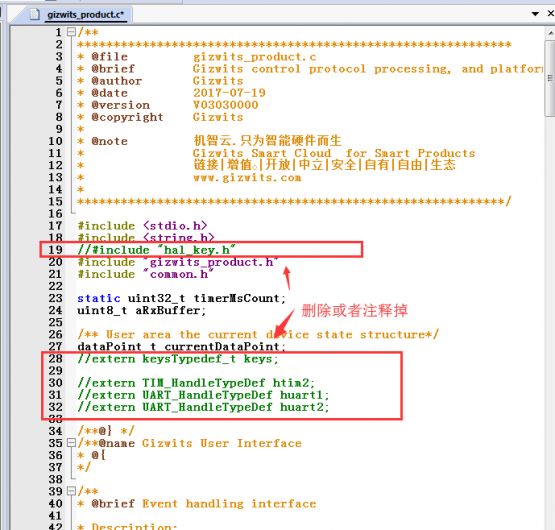Image resolution: width=555 pixels, height=530 pixels.
Task: Close the gizwits_product.c editor tab
Action: click(551, 13)
